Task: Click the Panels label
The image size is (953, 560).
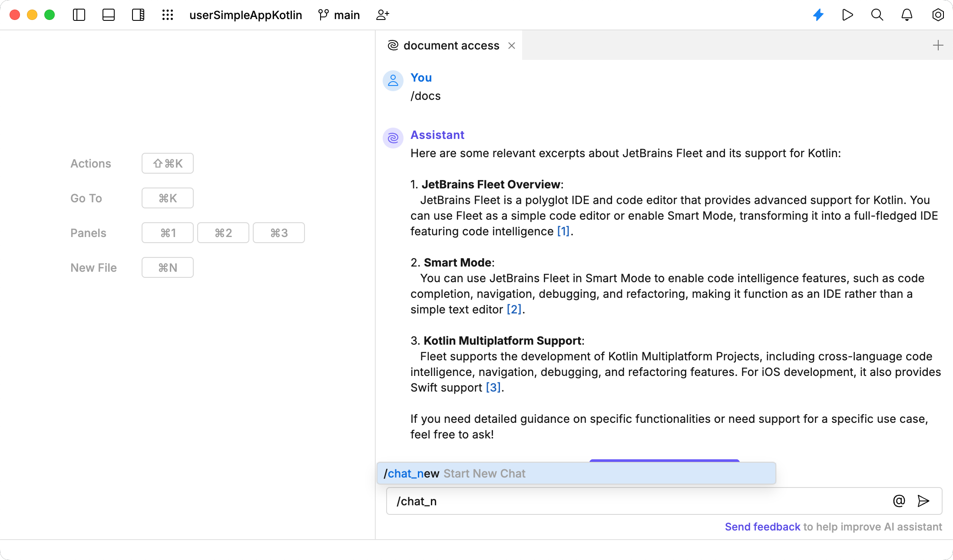Action: click(88, 233)
